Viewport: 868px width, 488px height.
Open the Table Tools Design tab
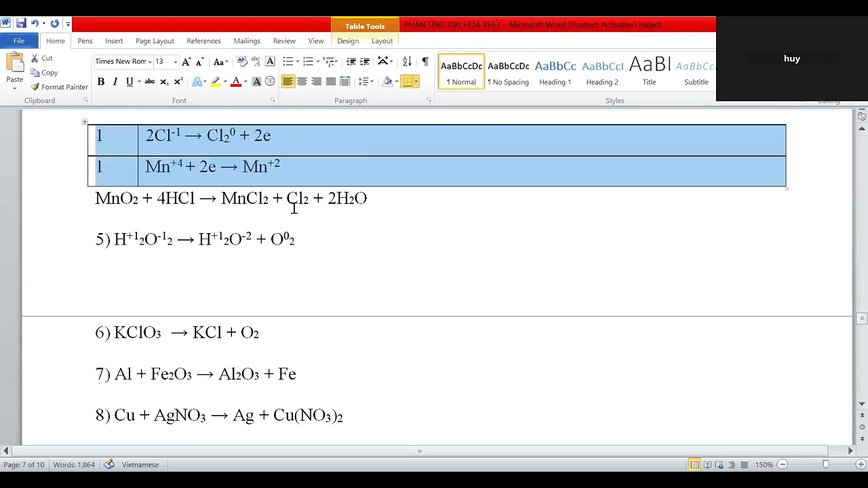click(348, 41)
